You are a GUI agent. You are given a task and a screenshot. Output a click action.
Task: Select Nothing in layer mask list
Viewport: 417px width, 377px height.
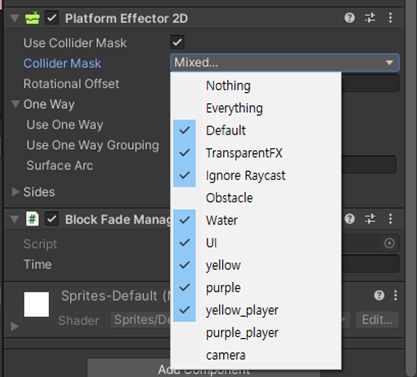pyautogui.click(x=256, y=86)
